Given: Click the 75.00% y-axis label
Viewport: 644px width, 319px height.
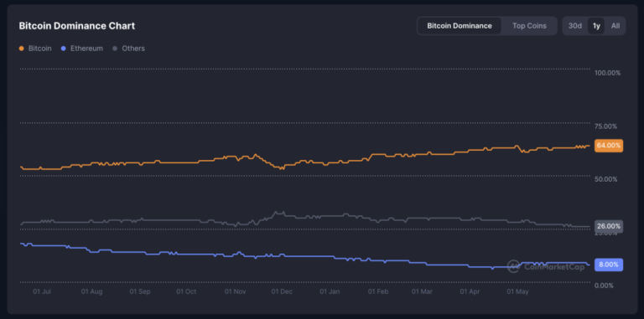Looking at the screenshot, I should [605, 126].
